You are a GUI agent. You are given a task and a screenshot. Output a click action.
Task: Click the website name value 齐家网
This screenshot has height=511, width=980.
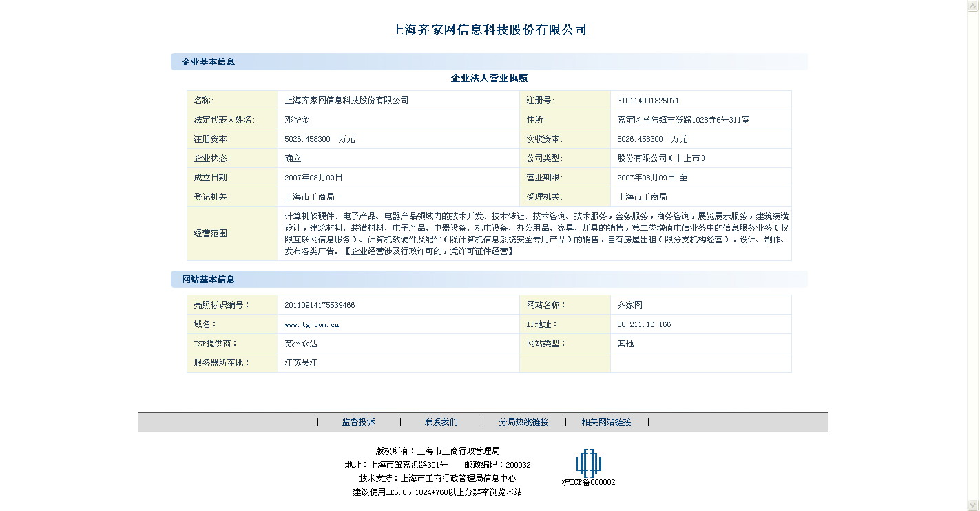630,305
